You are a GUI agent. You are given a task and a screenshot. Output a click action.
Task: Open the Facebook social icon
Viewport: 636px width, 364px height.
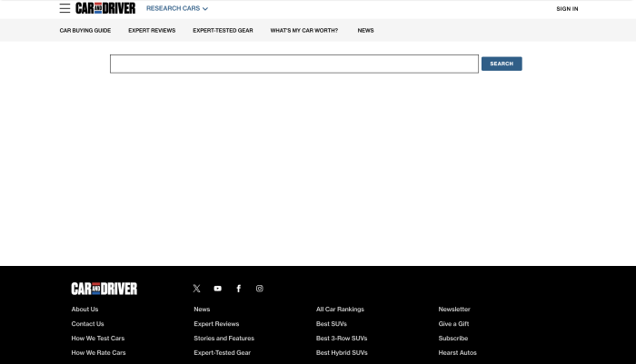(238, 289)
